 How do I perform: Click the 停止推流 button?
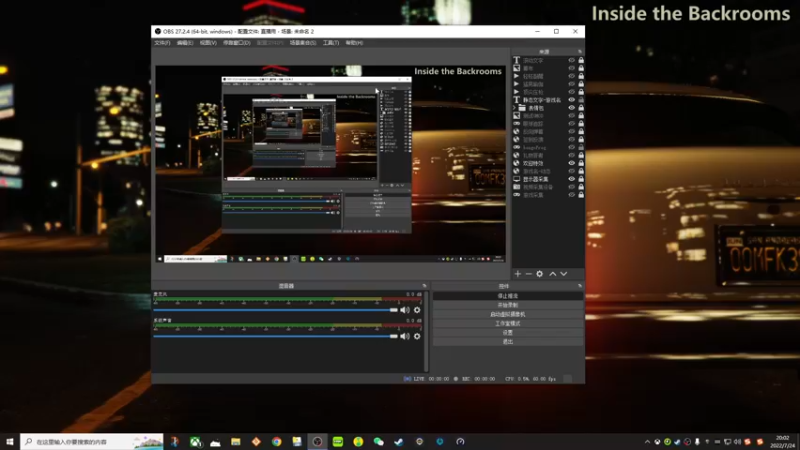[x=508, y=296]
